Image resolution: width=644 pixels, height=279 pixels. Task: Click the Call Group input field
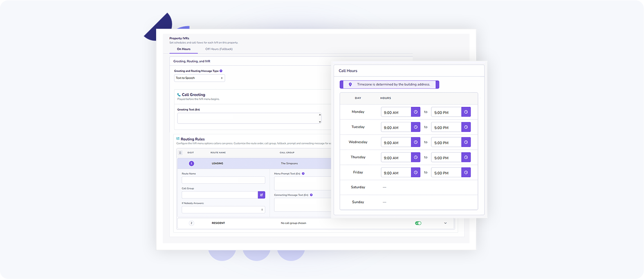pos(220,195)
